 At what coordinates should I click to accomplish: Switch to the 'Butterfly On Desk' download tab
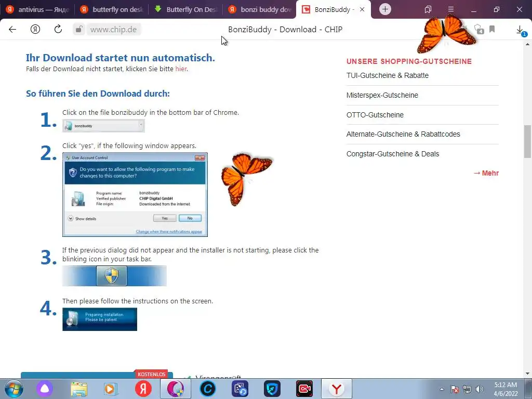point(185,9)
